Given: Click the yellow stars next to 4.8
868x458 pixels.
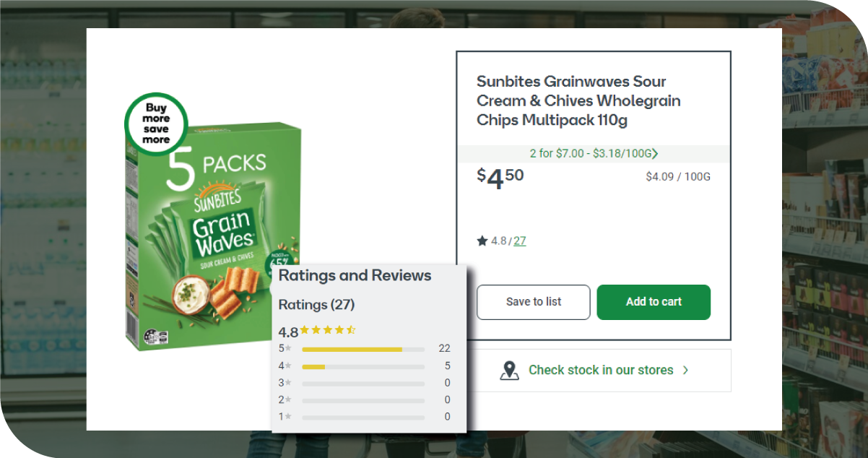Looking at the screenshot, I should [x=328, y=330].
